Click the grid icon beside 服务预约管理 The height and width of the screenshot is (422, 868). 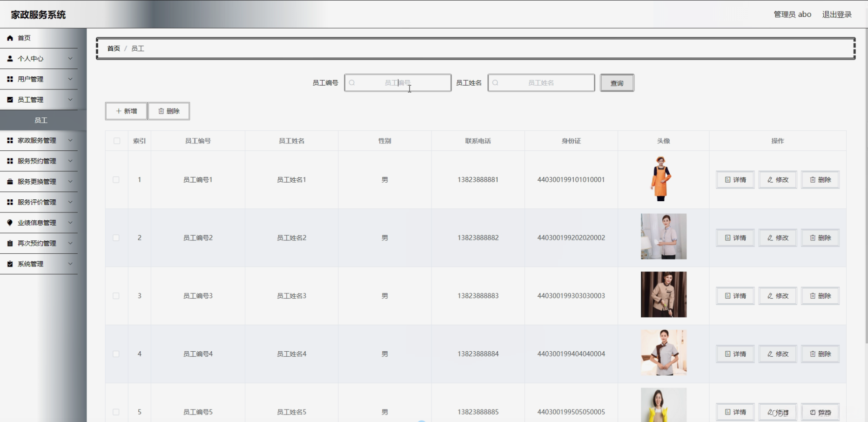10,161
